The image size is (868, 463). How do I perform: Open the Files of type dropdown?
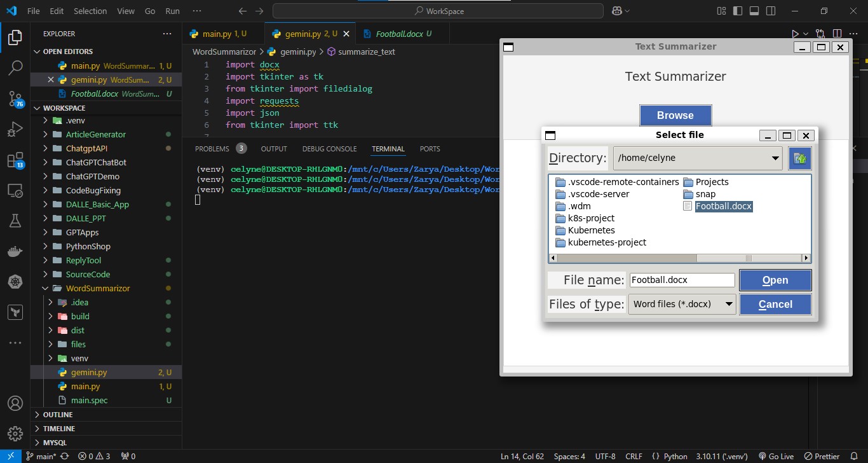pyautogui.click(x=728, y=304)
